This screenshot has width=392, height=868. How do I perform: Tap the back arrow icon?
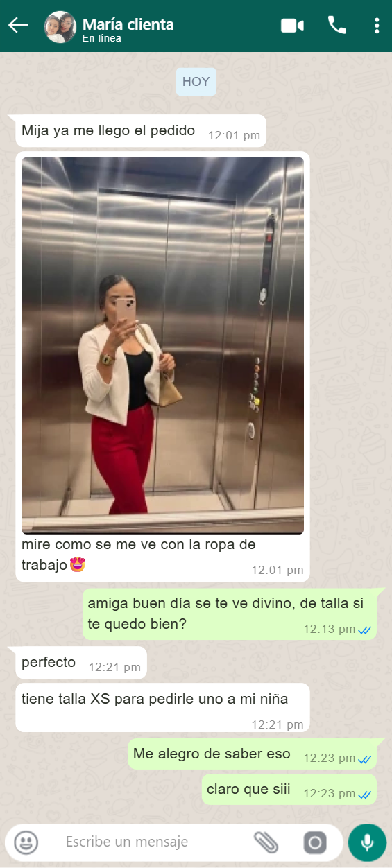point(18,26)
